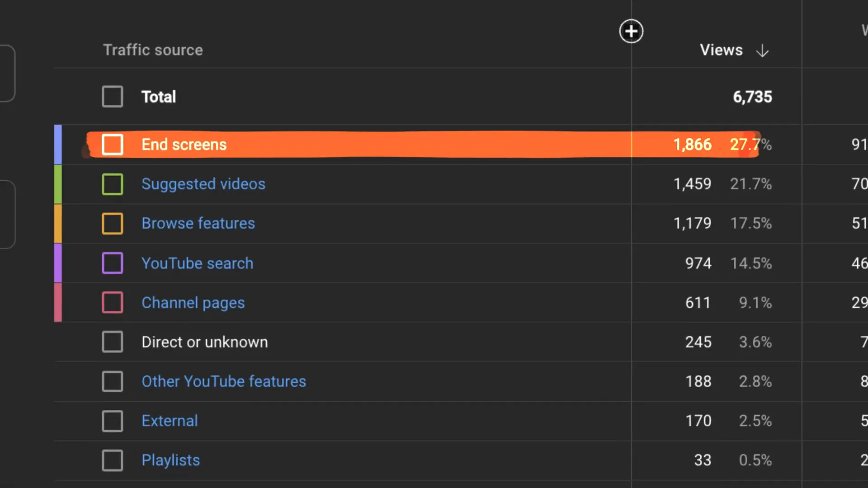Viewport: 868px width, 488px height.
Task: Click the add metric plus icon
Action: (x=631, y=31)
